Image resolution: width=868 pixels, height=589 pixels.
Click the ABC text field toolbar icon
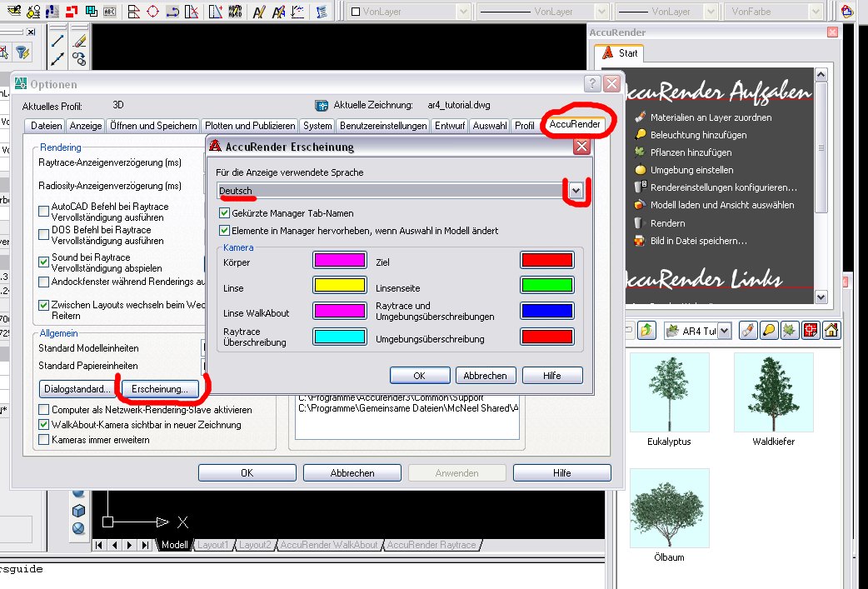tap(110, 11)
